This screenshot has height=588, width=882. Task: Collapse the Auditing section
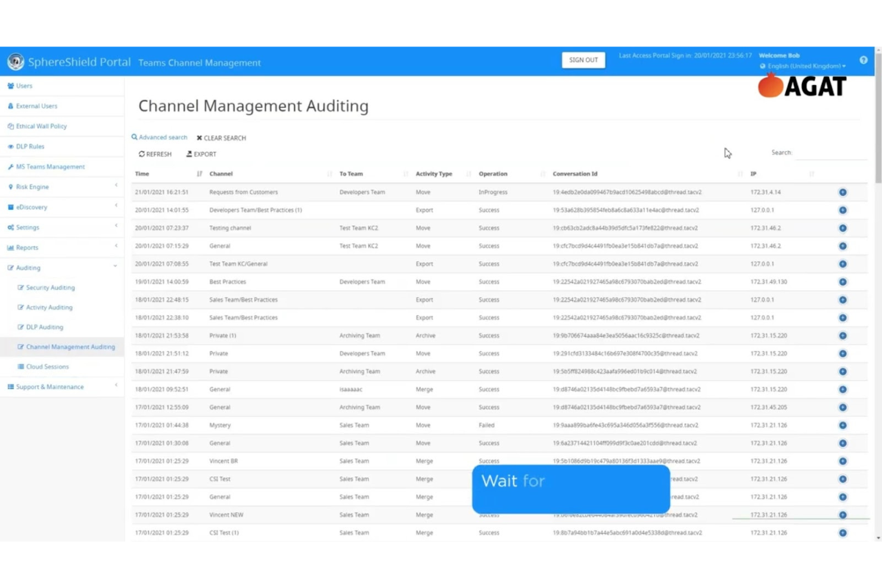pos(115,267)
